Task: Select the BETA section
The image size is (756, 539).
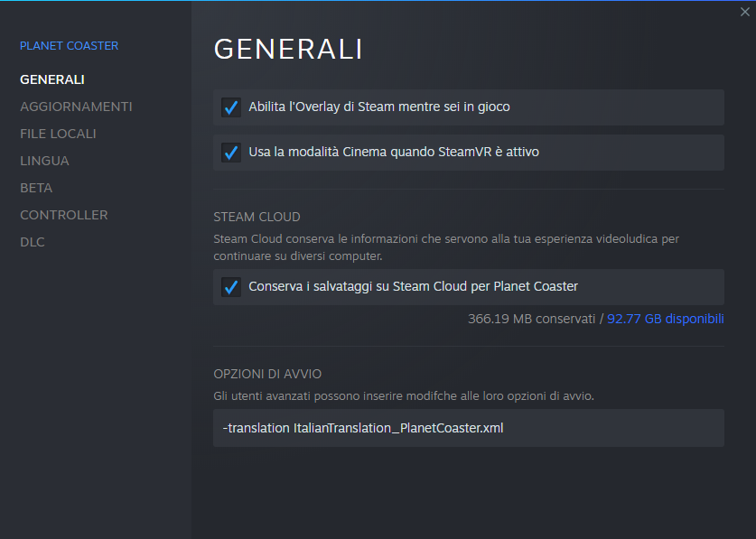Action: [x=36, y=188]
